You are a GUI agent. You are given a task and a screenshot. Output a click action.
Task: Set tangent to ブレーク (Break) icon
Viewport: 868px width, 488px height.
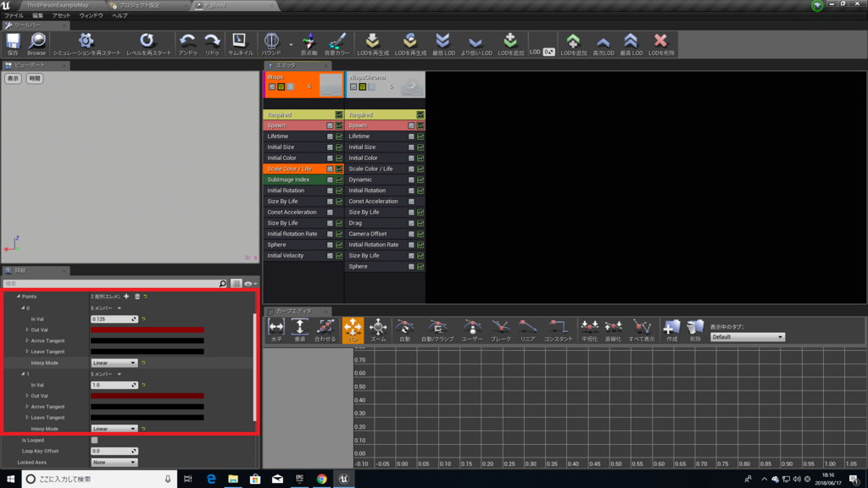tap(500, 330)
